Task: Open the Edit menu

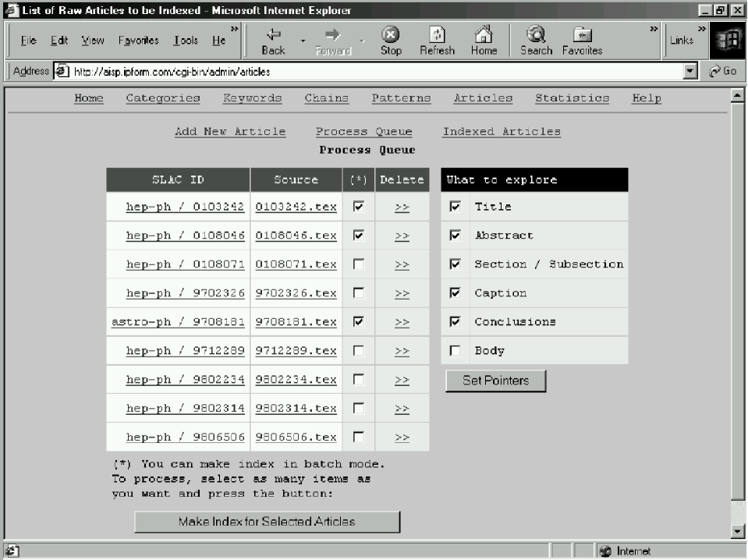Action: click(x=59, y=41)
